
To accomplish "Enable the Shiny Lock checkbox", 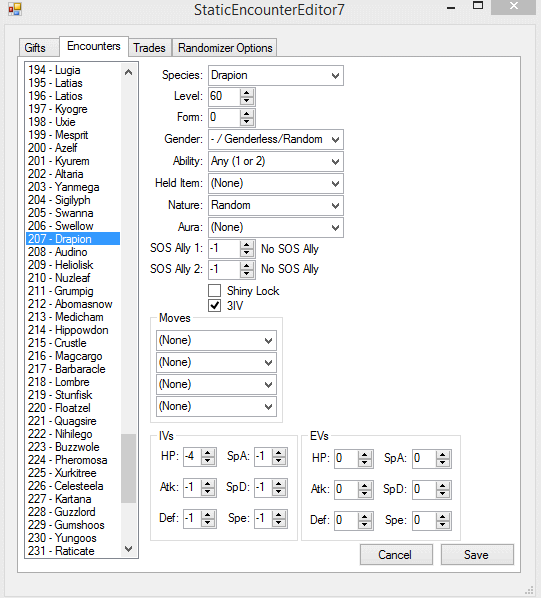I will tap(215, 291).
